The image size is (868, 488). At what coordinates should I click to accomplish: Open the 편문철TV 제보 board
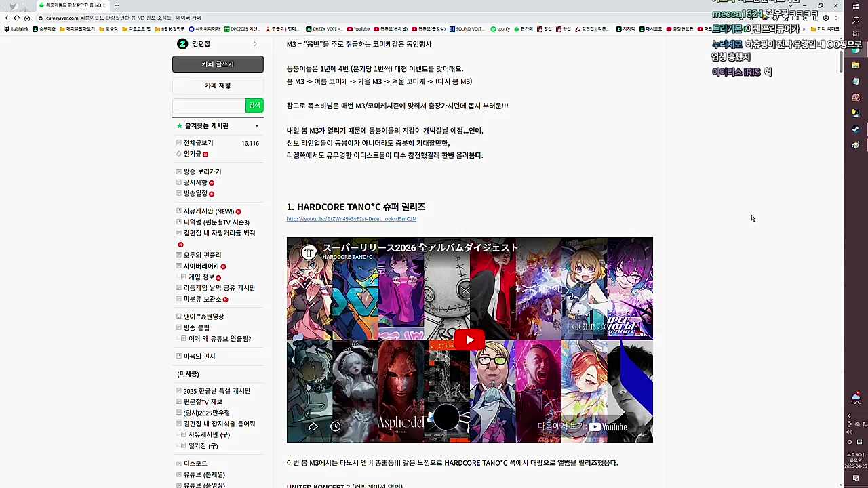coord(203,402)
